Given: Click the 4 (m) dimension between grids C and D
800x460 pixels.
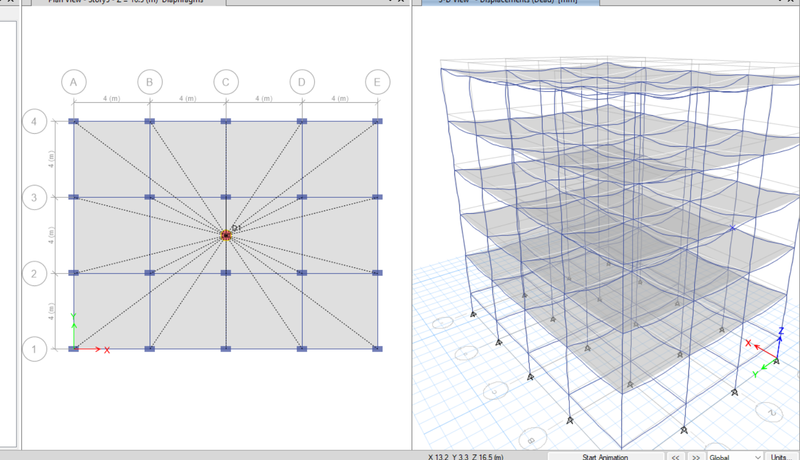Looking at the screenshot, I should (x=264, y=98).
